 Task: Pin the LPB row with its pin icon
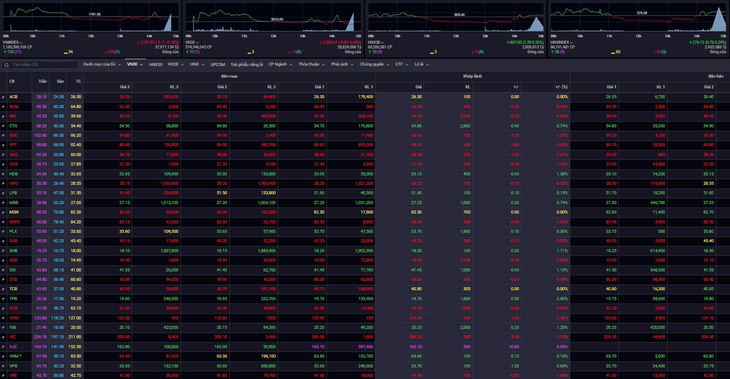click(x=3, y=193)
